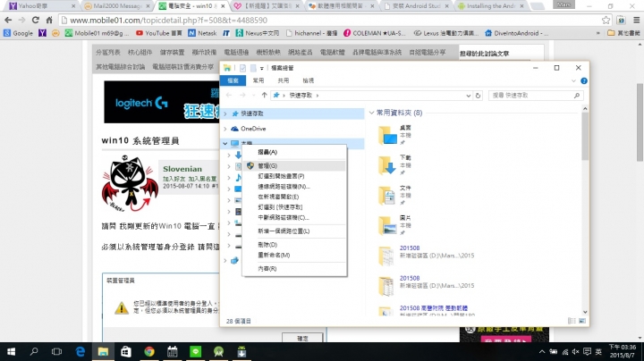Click the 搜尋 快速存取 search box in Explorer
Screen dimensions: 644x361
[536, 96]
